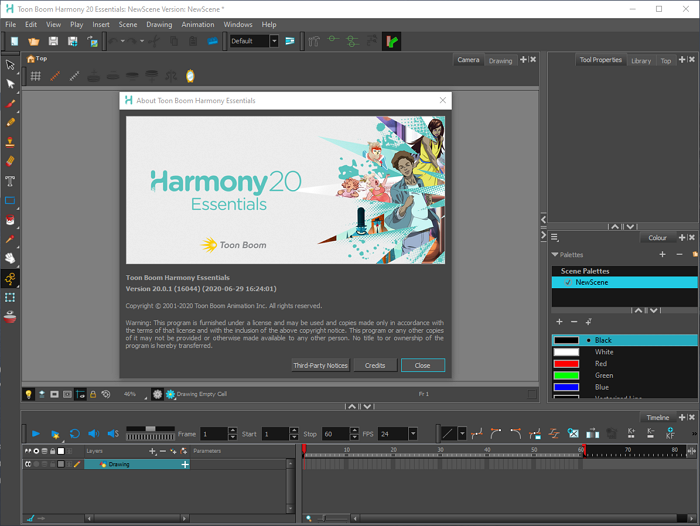Open the Default workspace dropdown

pyautogui.click(x=274, y=41)
